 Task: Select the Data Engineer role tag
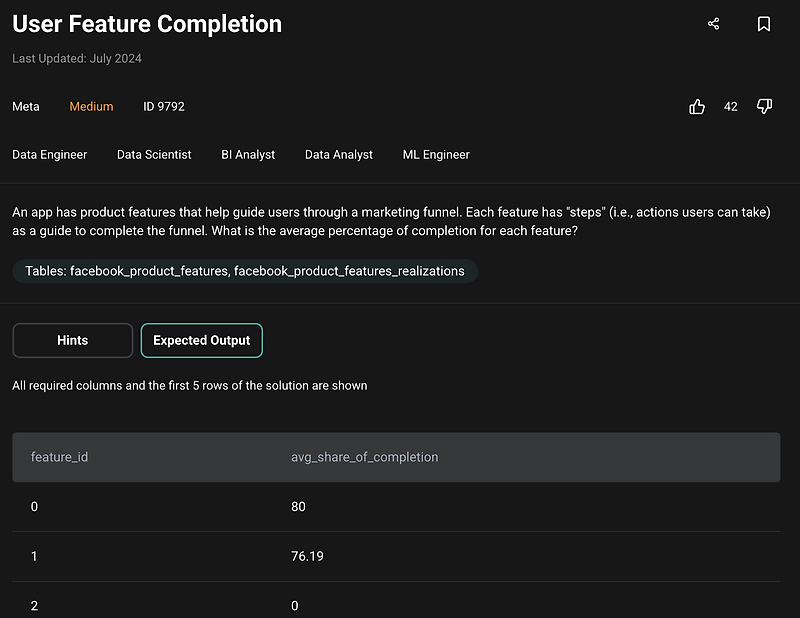pyautogui.click(x=49, y=154)
